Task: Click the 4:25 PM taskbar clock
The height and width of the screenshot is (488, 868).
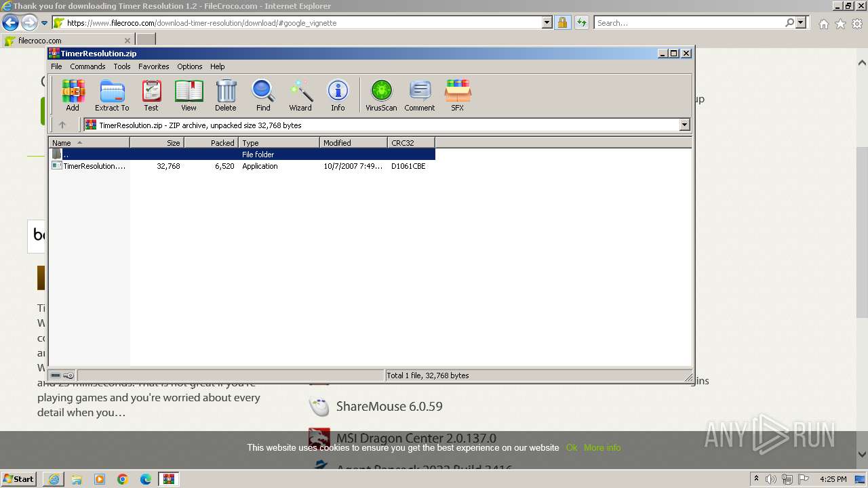Action: click(x=833, y=479)
